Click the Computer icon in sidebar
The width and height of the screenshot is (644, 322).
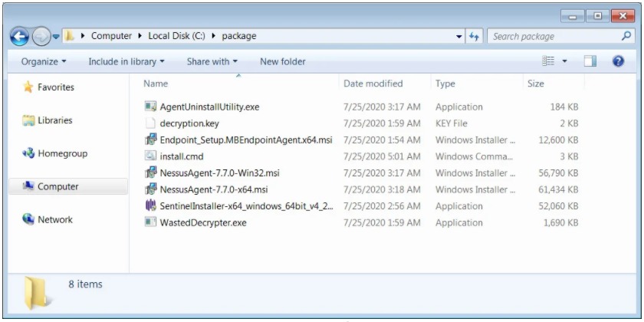pyautogui.click(x=28, y=186)
